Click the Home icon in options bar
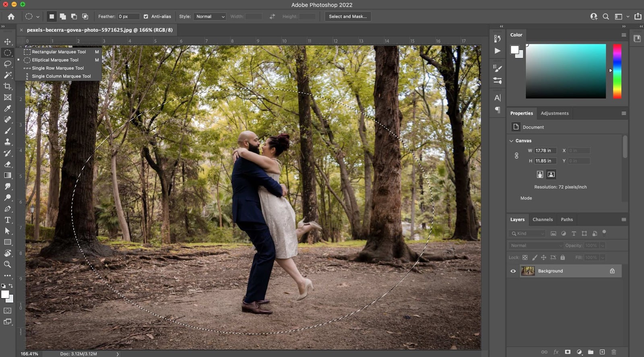The image size is (644, 357). (x=11, y=17)
